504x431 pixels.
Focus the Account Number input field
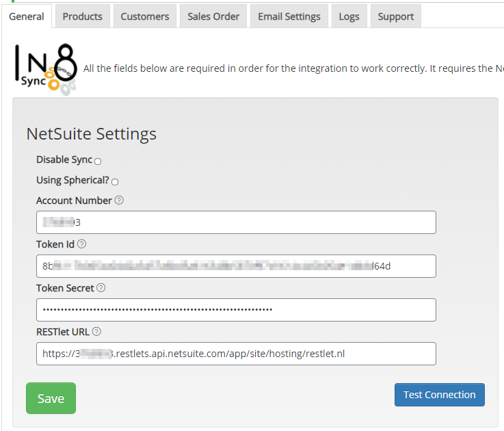(x=236, y=222)
